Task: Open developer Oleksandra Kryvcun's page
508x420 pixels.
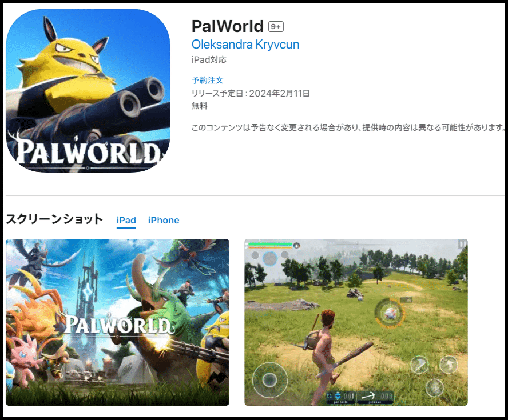Action: point(245,45)
